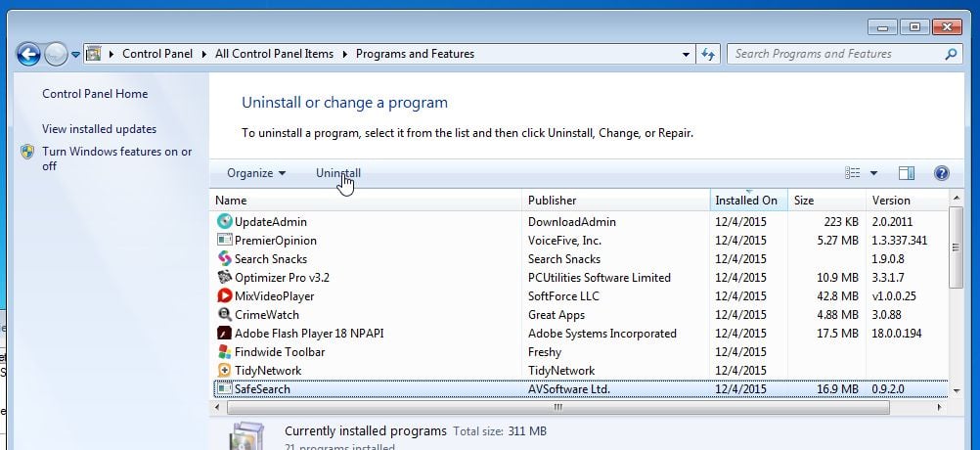Select the Findwide Toolbar icon
This screenshot has width=980, height=450.
tap(224, 352)
